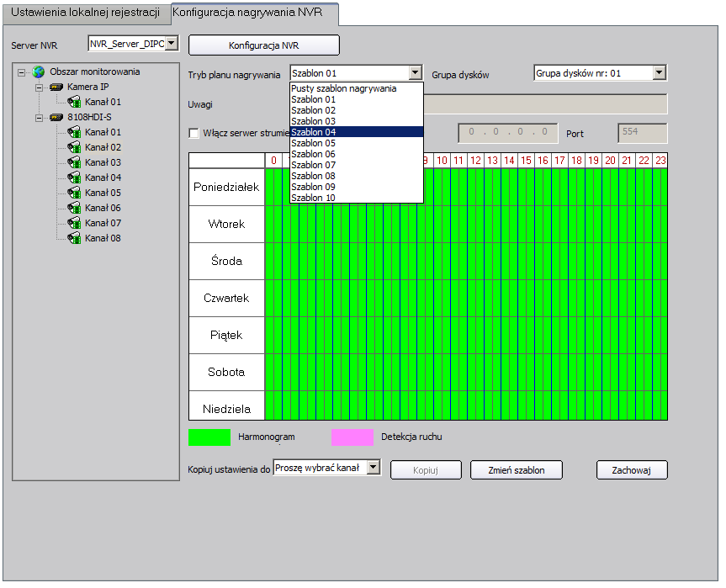Image resolution: width=726 pixels, height=588 pixels.
Task: Close the Tryb planu nagrywania dropdown arrow
Action: click(416, 72)
